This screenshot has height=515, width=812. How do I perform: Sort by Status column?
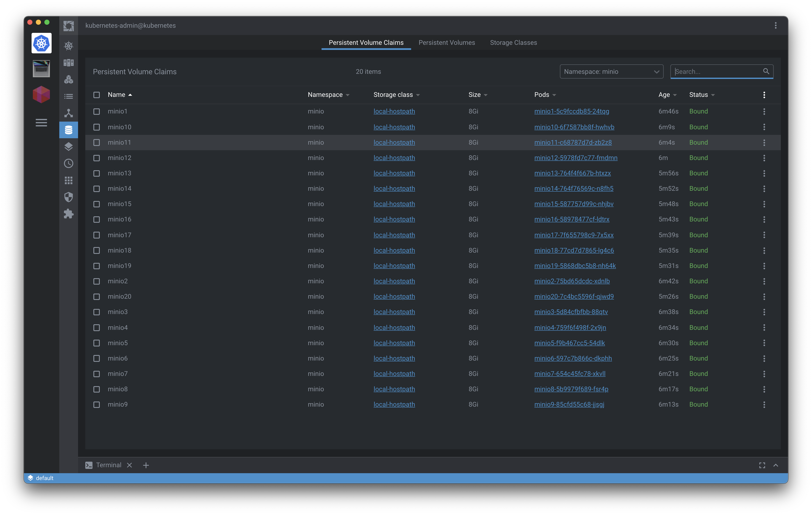pyautogui.click(x=702, y=95)
